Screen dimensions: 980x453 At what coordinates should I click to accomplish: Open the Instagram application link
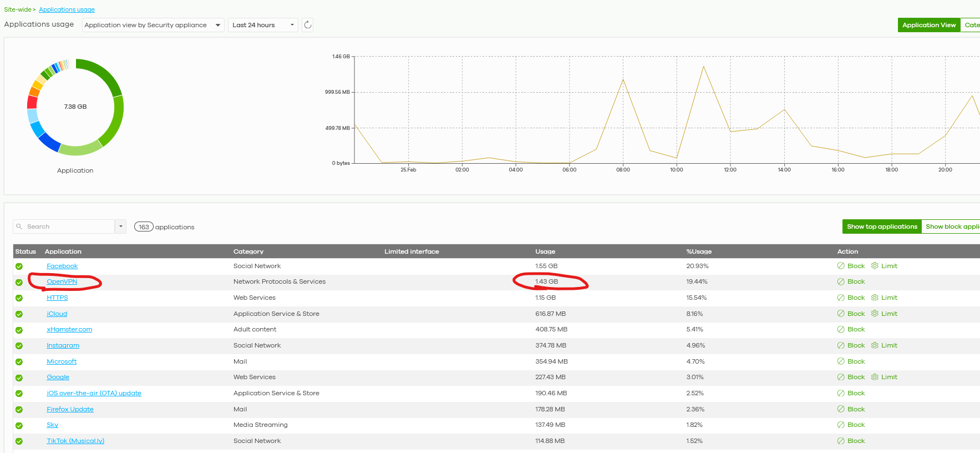(x=63, y=345)
